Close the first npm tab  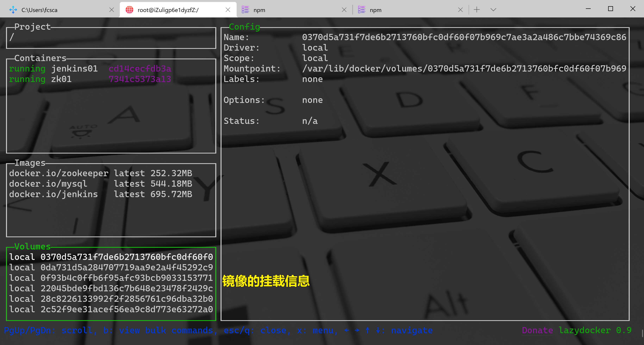point(344,10)
